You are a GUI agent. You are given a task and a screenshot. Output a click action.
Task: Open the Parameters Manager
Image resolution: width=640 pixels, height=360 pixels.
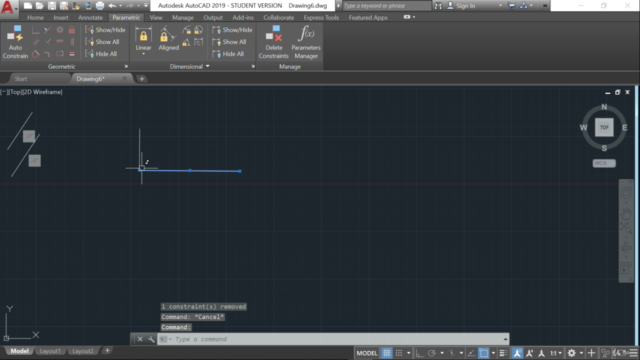pos(306,42)
